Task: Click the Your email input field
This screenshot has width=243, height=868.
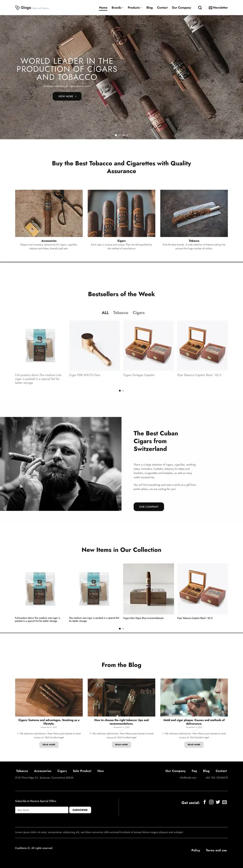Action: 42,810
